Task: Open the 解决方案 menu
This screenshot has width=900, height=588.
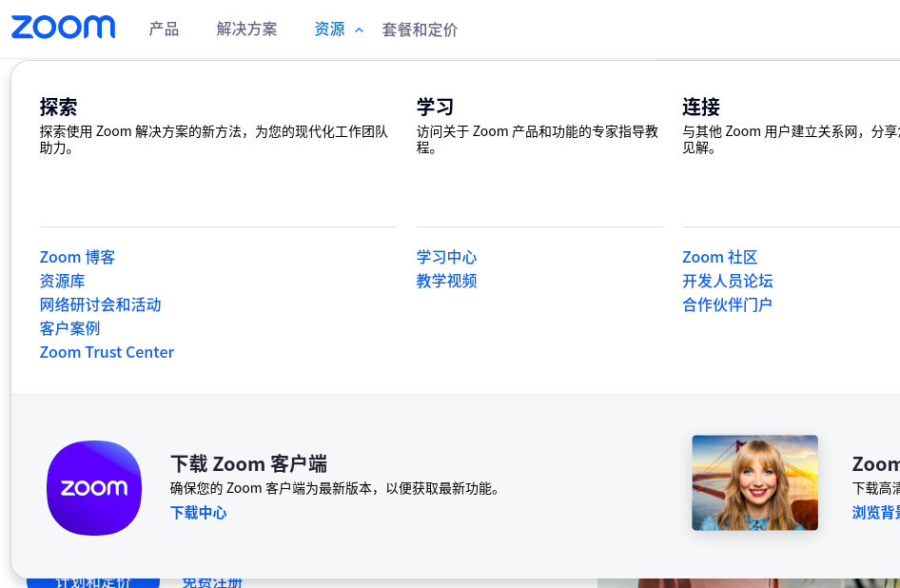Action: (246, 29)
